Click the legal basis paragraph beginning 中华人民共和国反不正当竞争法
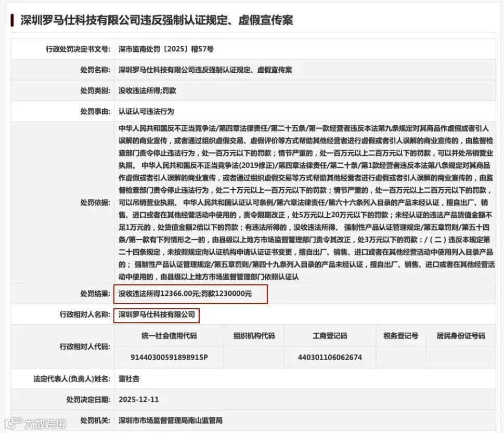This screenshot has width=504, height=433. tap(306, 202)
